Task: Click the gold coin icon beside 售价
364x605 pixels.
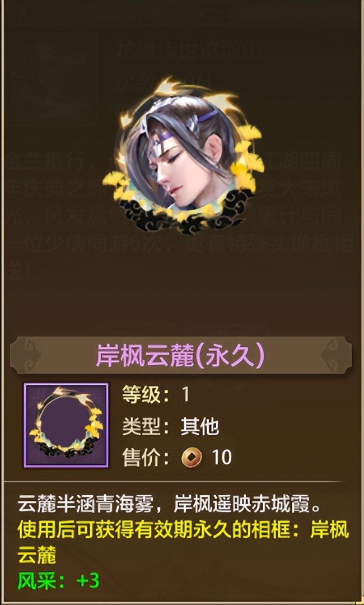Action: click(x=192, y=458)
